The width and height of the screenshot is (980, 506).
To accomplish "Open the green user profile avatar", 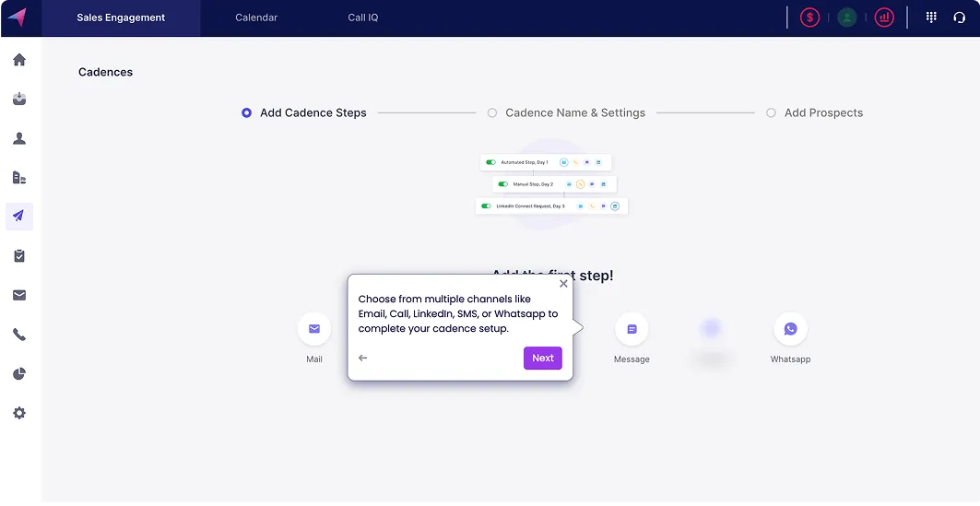I will 847,18.
